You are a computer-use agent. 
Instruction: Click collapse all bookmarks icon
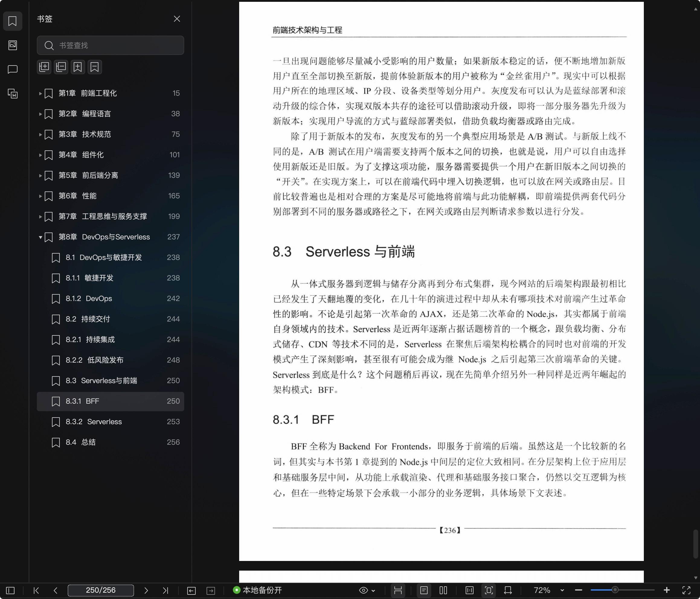pos(61,67)
